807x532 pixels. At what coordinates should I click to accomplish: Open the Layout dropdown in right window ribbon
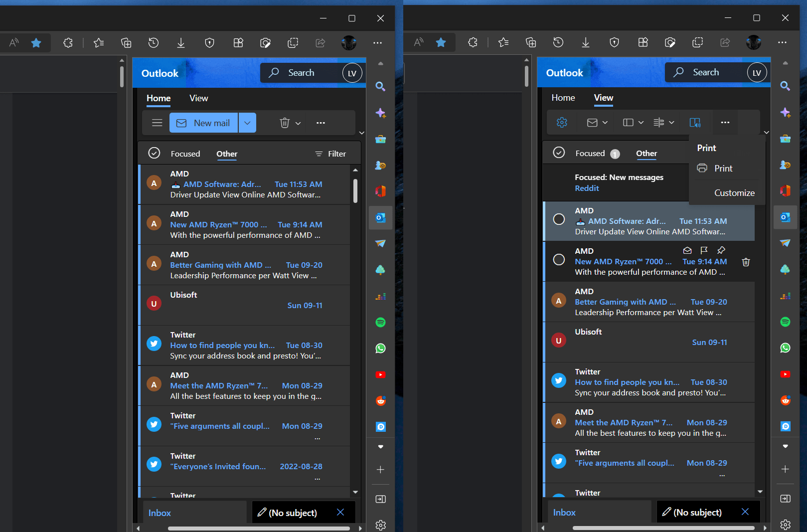(633, 123)
